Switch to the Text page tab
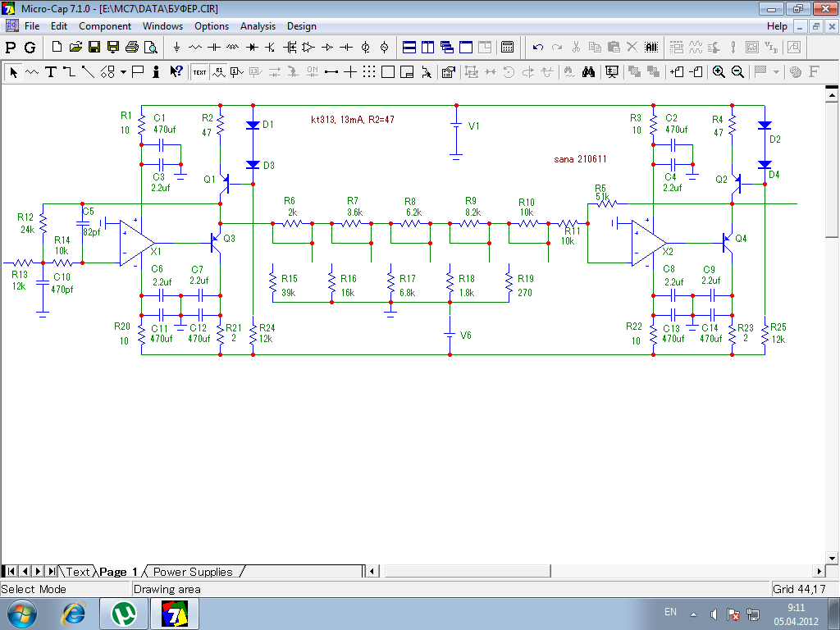This screenshot has height=630, width=840. tap(78, 572)
